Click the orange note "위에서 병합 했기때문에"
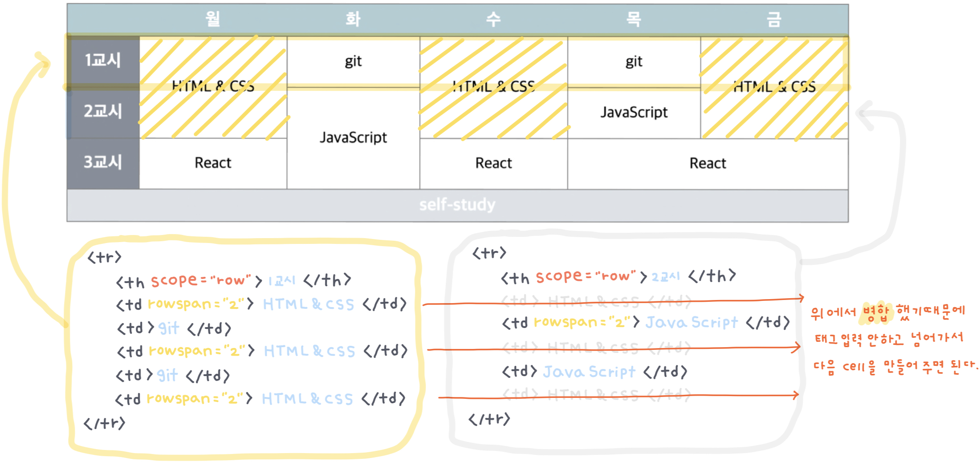Screen dimensions: 980x466 (x=887, y=313)
